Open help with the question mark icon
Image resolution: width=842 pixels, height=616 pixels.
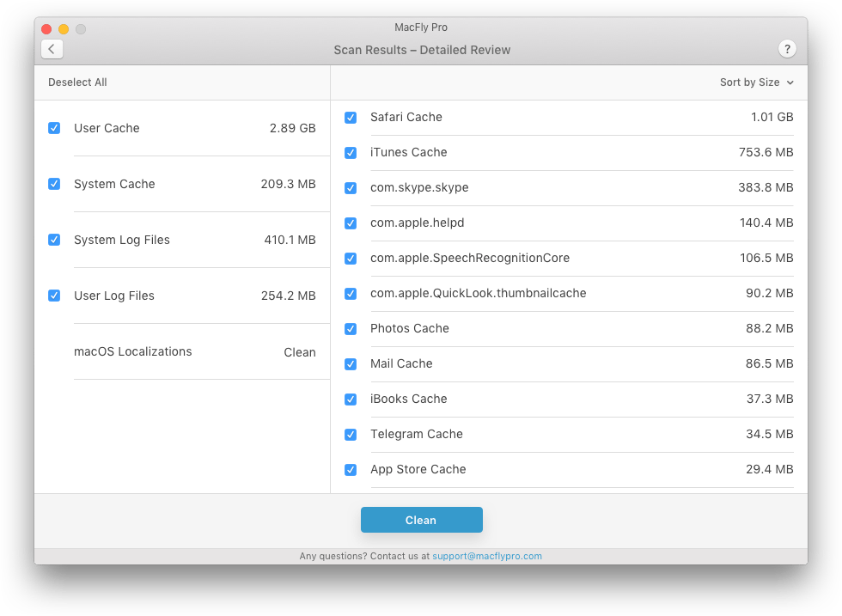point(787,49)
